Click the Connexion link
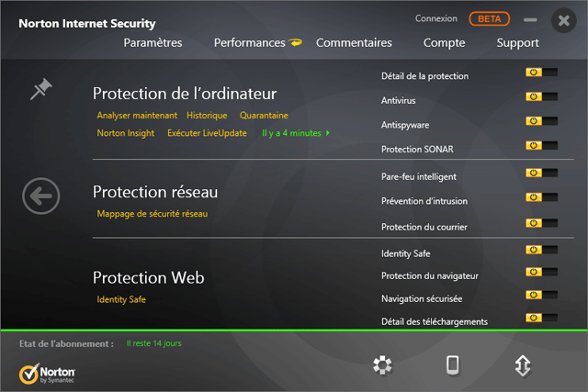Image resolution: width=588 pixels, height=392 pixels. coord(435,18)
